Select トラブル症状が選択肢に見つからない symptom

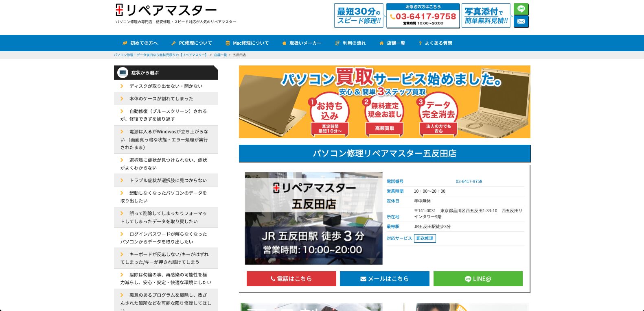pos(166,180)
